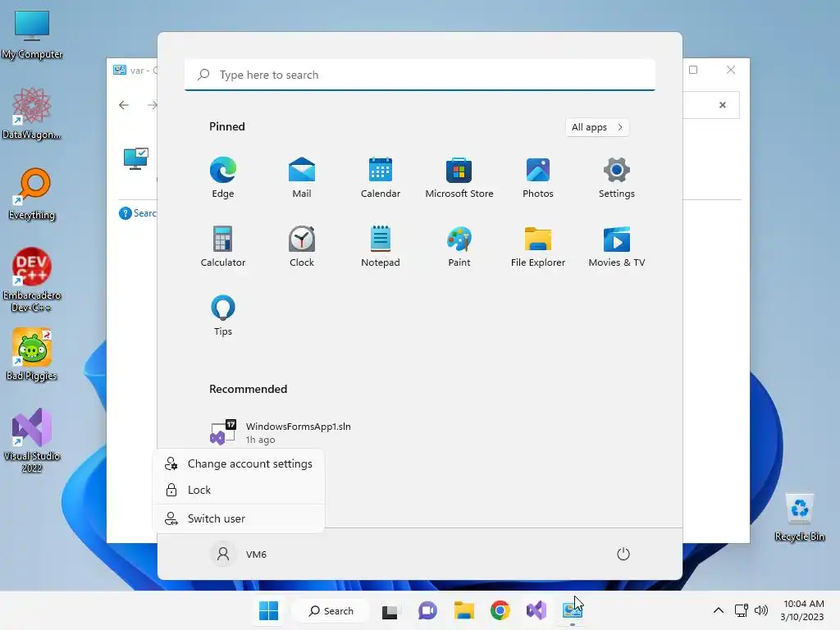Launch Movies & TV

click(x=617, y=246)
